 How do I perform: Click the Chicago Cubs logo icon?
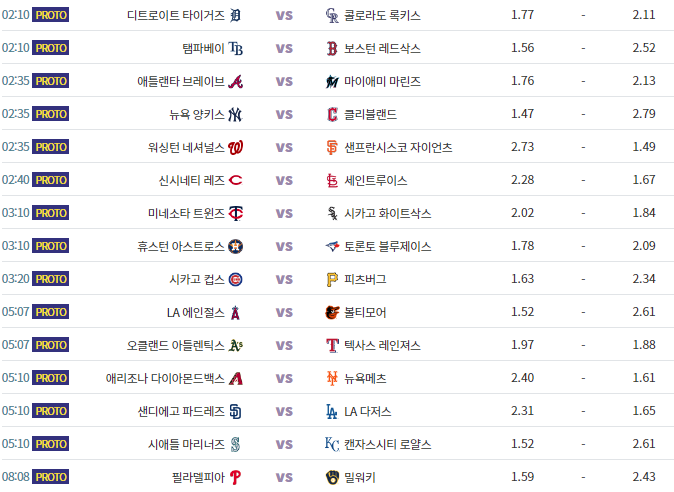tap(236, 279)
